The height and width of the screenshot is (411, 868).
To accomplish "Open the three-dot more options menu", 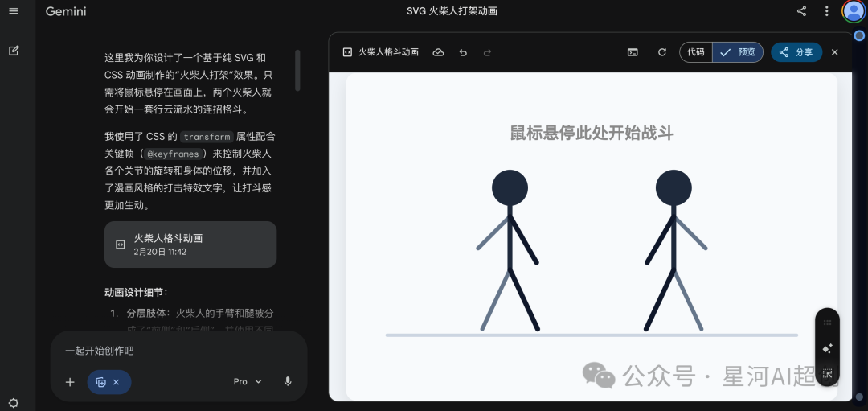I will coord(827,11).
